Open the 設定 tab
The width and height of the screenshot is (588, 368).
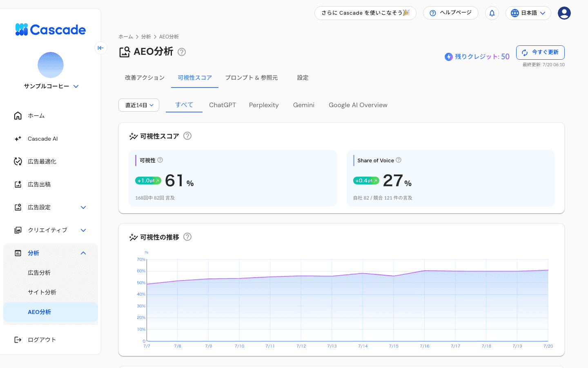point(303,78)
